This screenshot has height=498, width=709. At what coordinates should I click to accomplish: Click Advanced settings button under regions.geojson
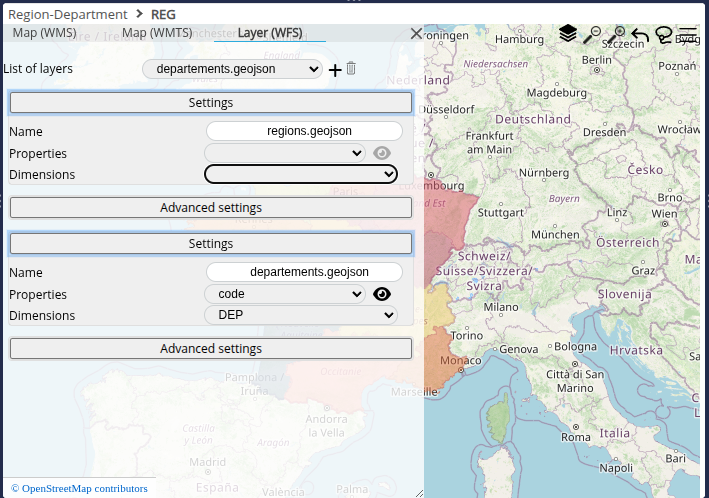coord(211,208)
